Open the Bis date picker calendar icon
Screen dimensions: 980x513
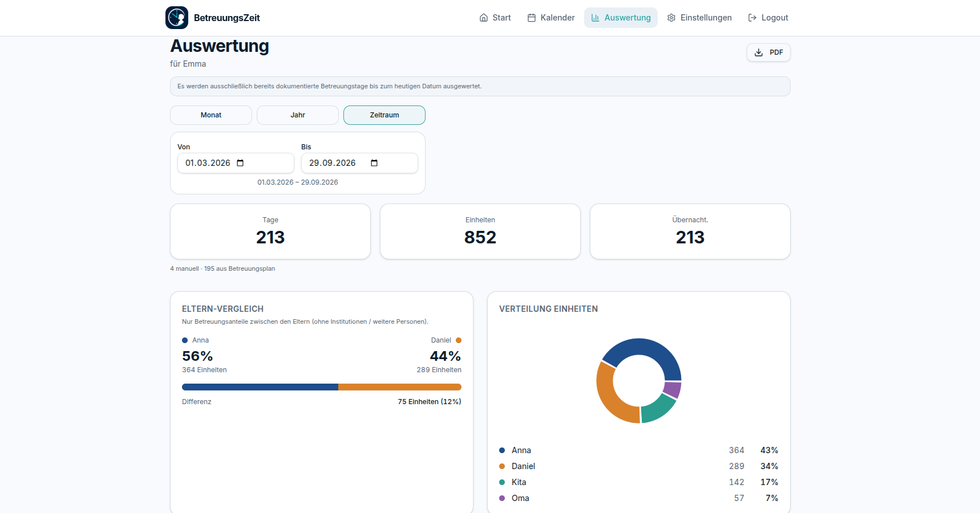click(x=374, y=163)
